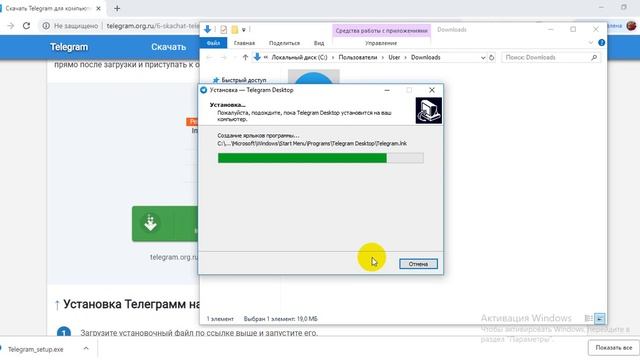640x360 pixels.
Task: Click Explorer refresh button next to address bar
Action: (x=491, y=58)
